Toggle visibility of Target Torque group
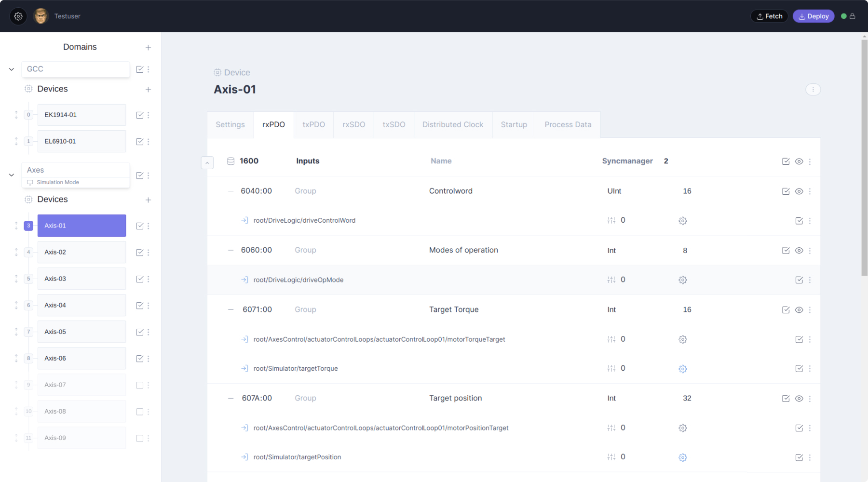This screenshot has height=482, width=868. pos(799,310)
